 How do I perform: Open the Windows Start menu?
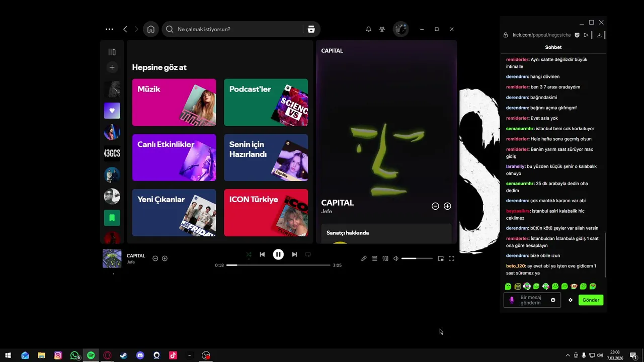[8, 355]
